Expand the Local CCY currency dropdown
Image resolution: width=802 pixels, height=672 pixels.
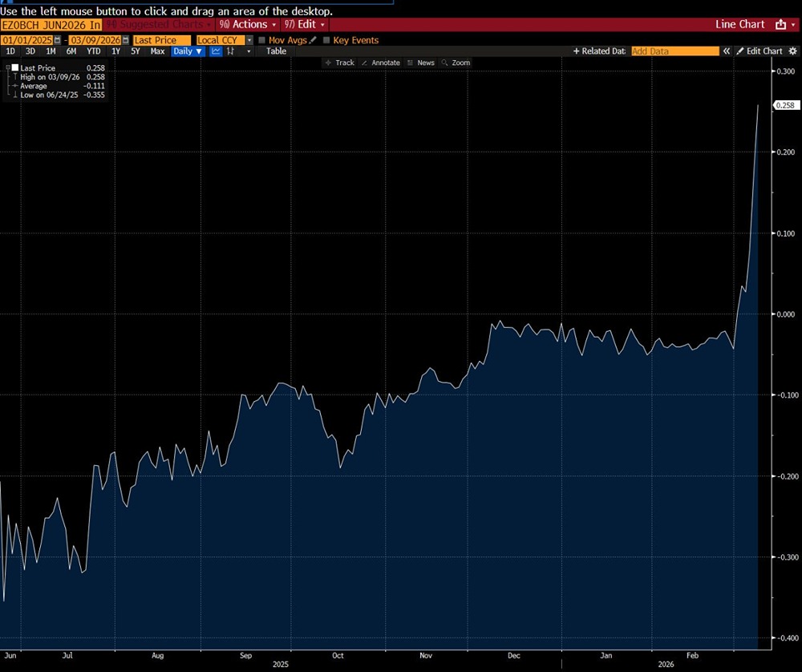(x=249, y=40)
